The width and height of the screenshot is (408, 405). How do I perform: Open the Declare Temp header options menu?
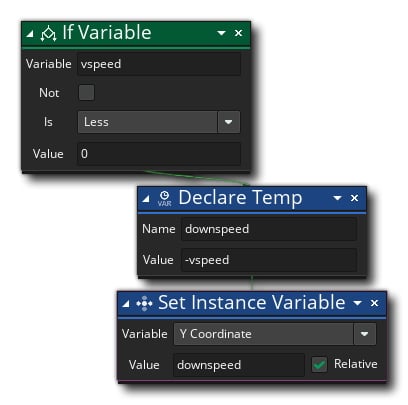tap(337, 198)
